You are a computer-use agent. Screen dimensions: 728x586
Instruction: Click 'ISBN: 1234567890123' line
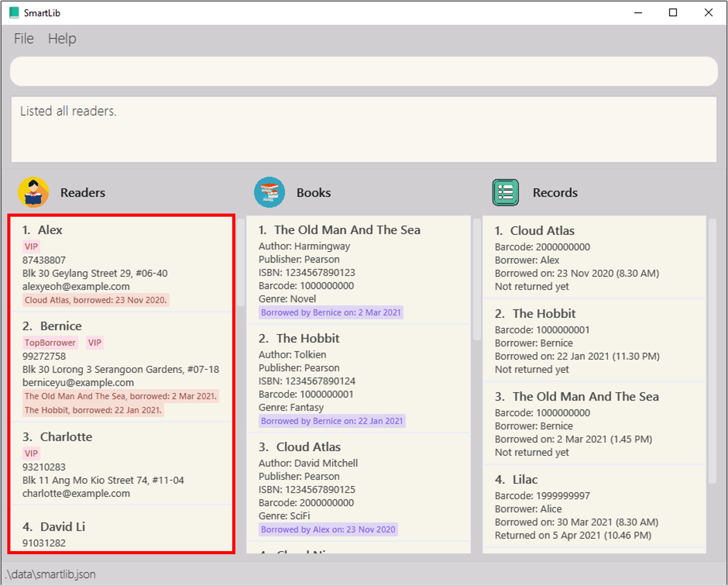[x=307, y=272]
